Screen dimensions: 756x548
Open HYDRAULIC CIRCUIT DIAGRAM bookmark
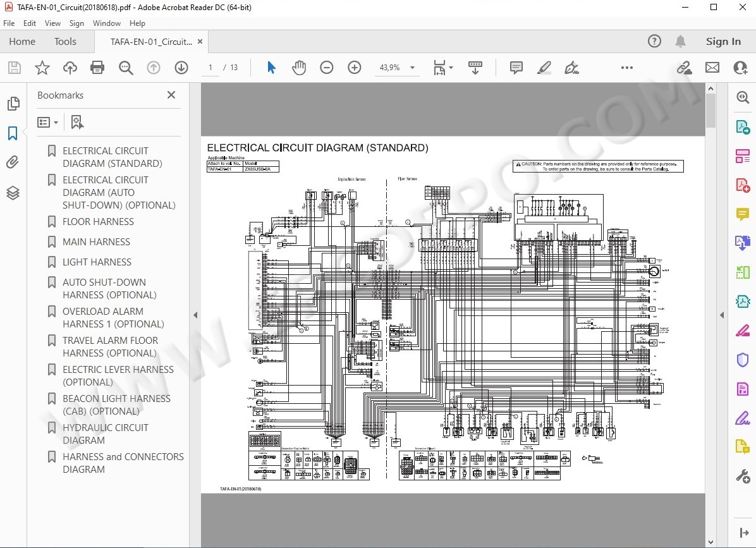tap(106, 434)
